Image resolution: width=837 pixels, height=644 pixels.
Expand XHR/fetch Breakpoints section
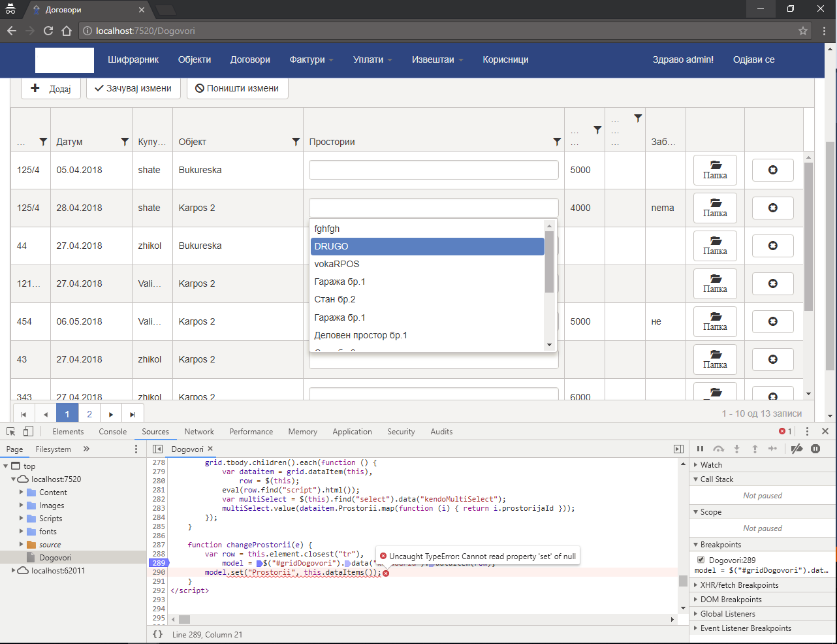click(739, 585)
